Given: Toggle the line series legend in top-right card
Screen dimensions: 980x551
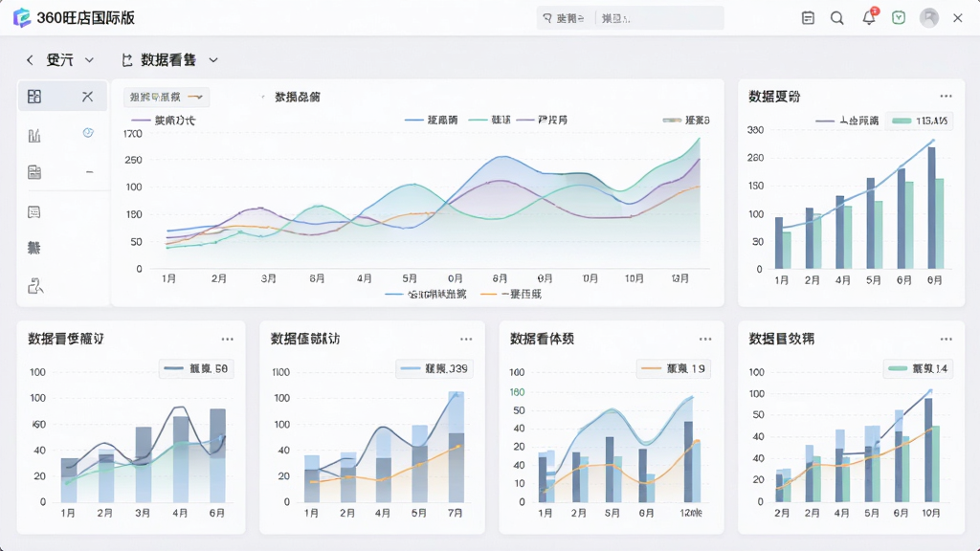Looking at the screenshot, I should (847, 121).
